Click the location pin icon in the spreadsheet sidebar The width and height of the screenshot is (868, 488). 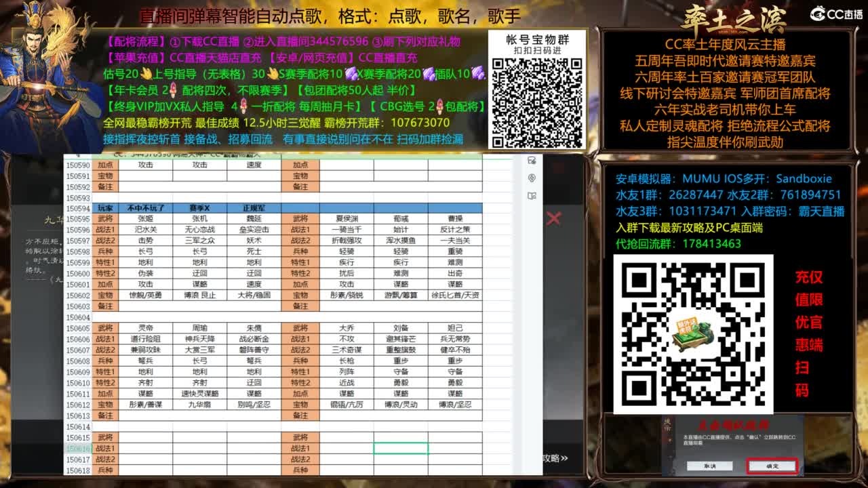532,178
